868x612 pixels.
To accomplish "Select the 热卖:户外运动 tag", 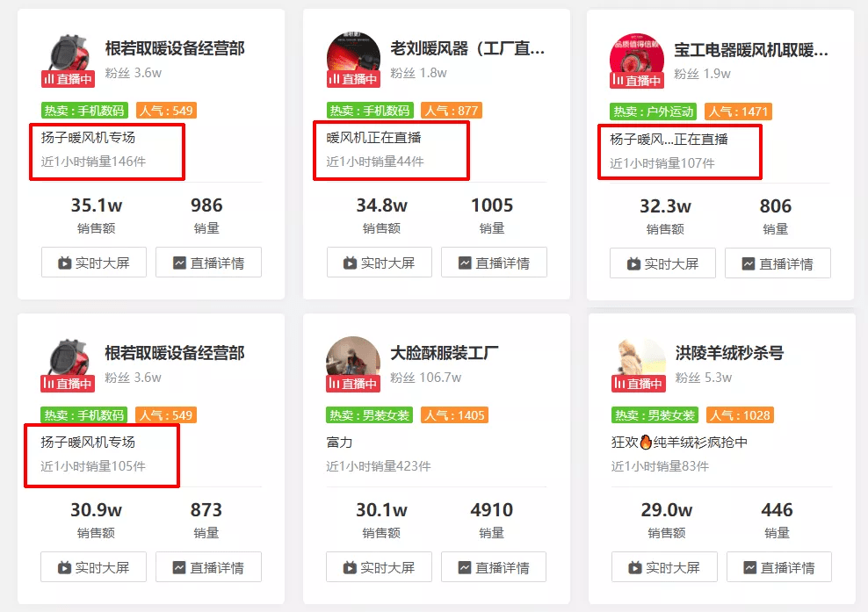I will click(x=654, y=112).
